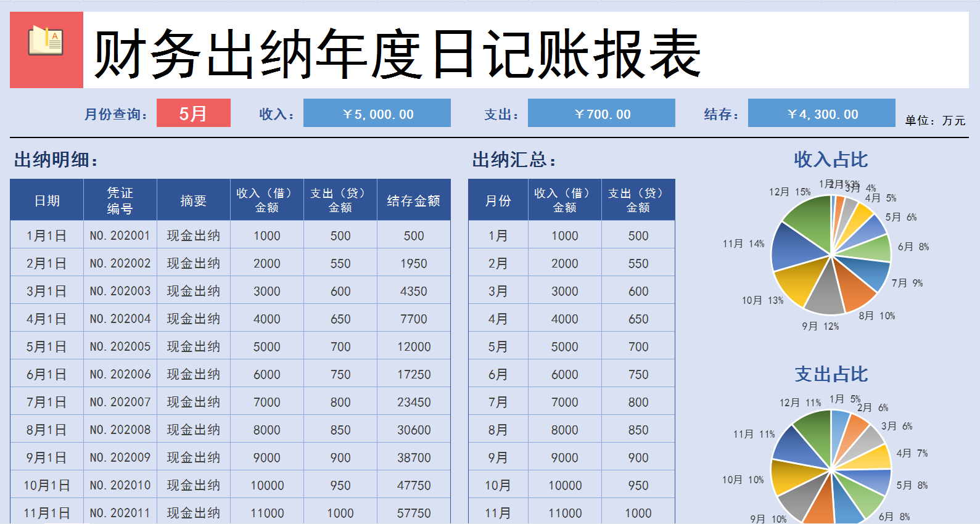This screenshot has width=980, height=524.
Task: Select balance cell 47750
Action: coord(414,485)
